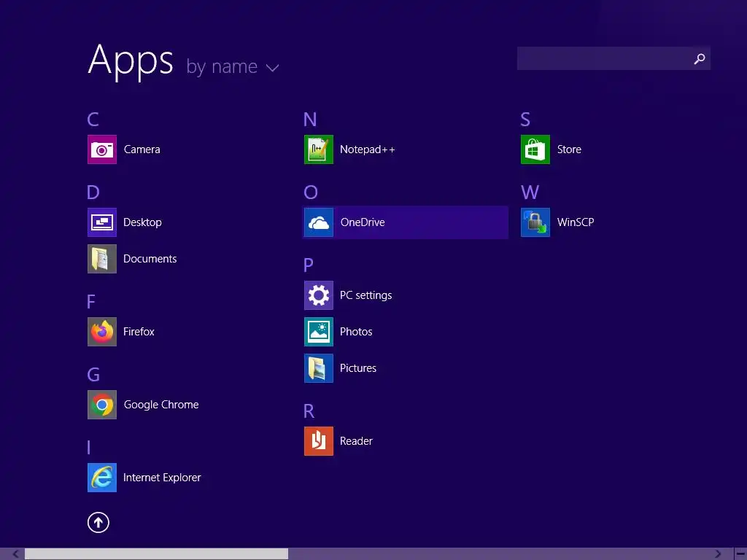Screen dimensions: 747x560
Task: Select the letter I group header
Action: pos(88,447)
